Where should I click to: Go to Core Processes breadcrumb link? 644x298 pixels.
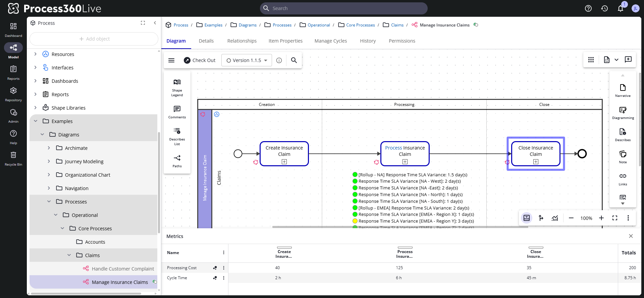tap(361, 25)
